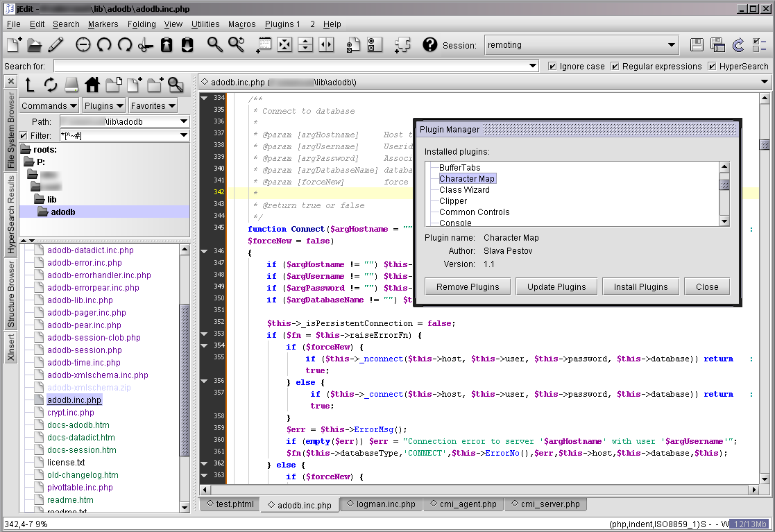Screen dimensions: 775x532
Task: Collapse the fold at line 346
Action: (204, 251)
